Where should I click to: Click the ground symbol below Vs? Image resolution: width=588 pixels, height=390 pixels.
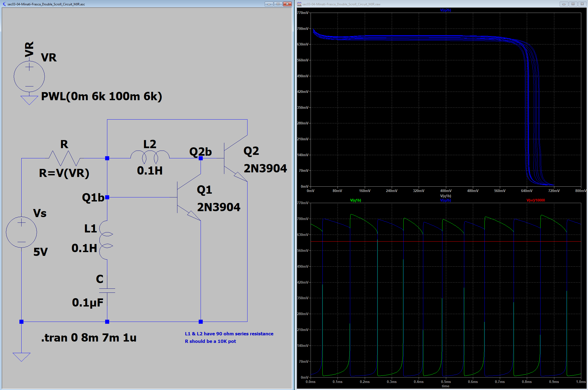[21, 357]
